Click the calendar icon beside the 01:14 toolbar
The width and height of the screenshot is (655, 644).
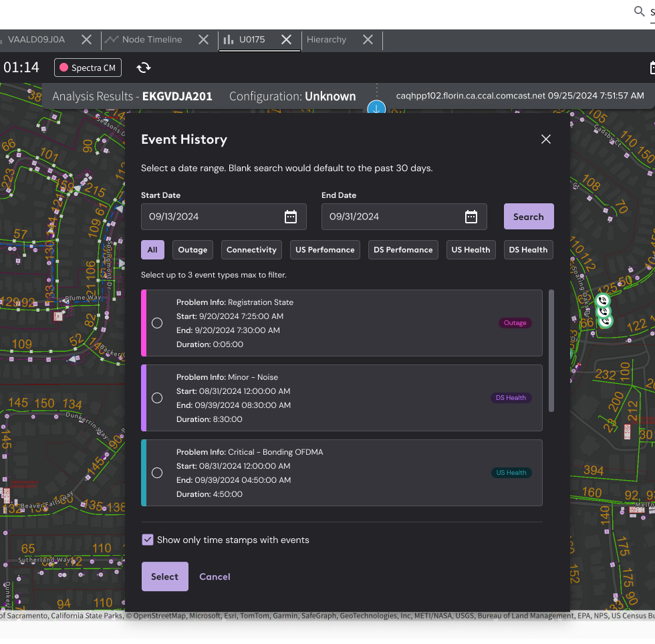click(x=652, y=68)
